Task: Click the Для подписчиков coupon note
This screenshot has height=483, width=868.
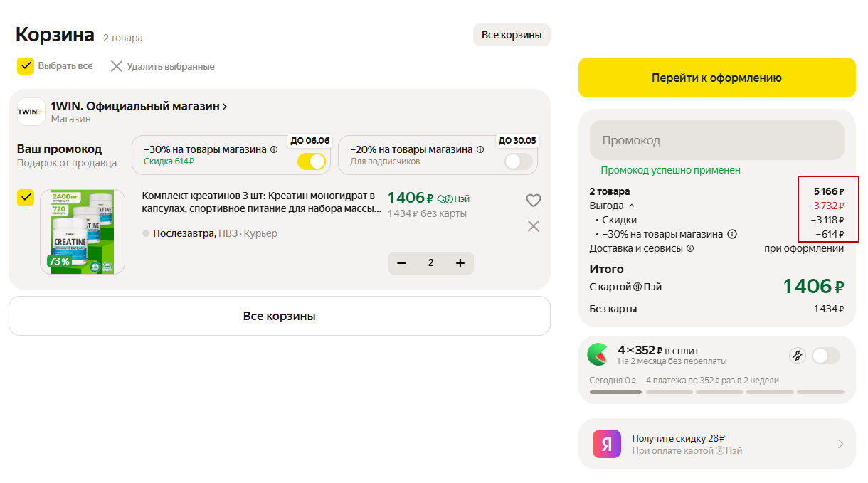Action: 385,161
